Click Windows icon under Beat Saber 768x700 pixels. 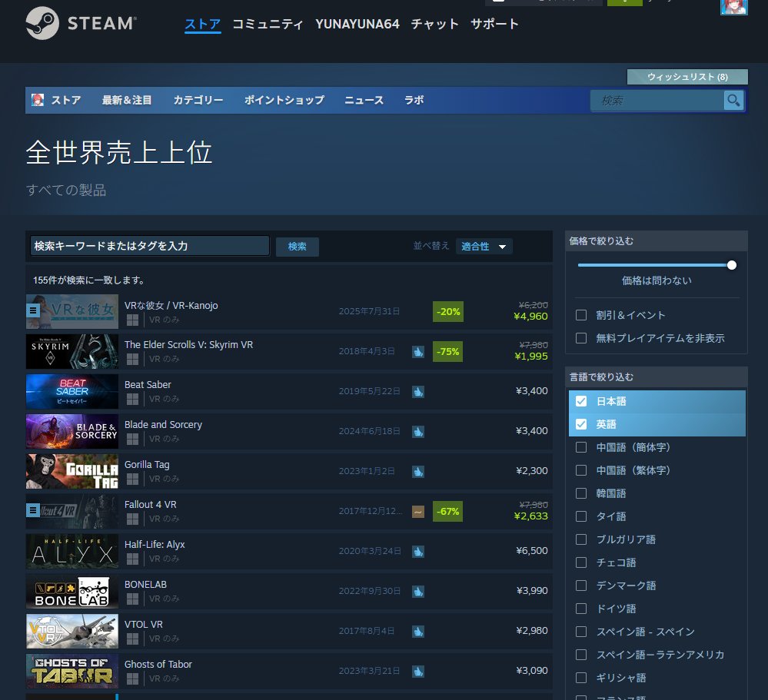pos(132,400)
